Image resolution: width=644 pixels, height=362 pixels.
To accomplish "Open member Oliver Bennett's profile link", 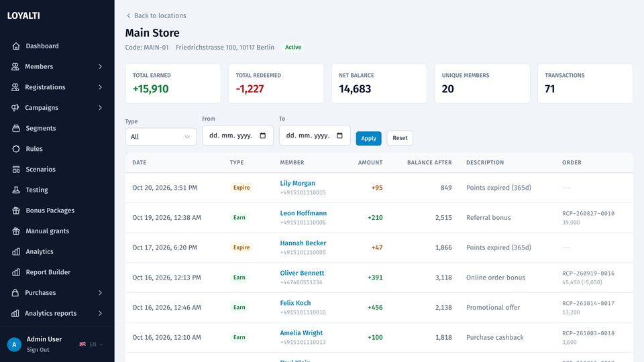I will click(x=302, y=273).
